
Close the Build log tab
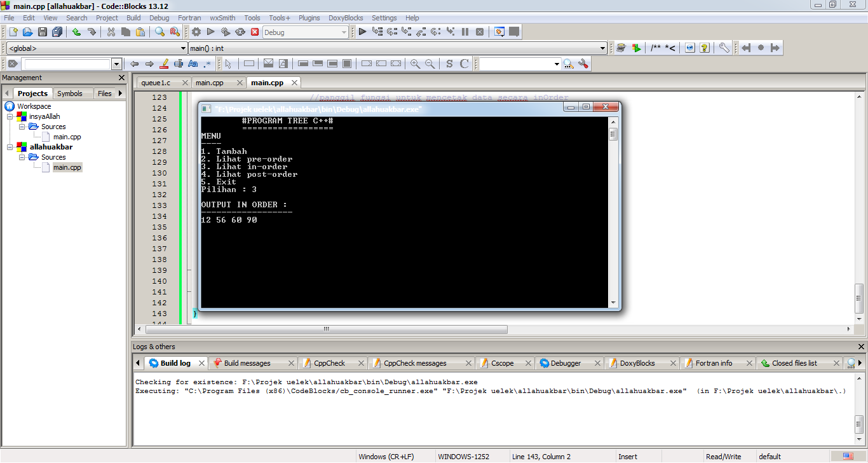click(x=201, y=363)
